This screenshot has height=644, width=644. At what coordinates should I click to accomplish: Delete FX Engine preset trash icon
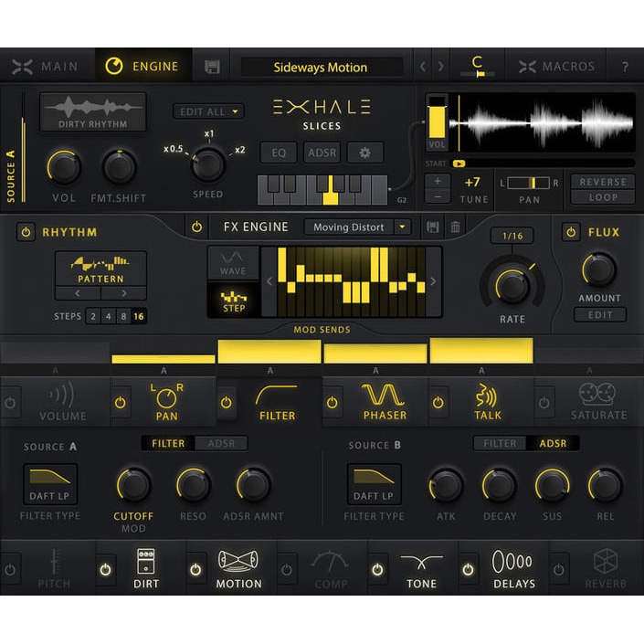point(455,227)
